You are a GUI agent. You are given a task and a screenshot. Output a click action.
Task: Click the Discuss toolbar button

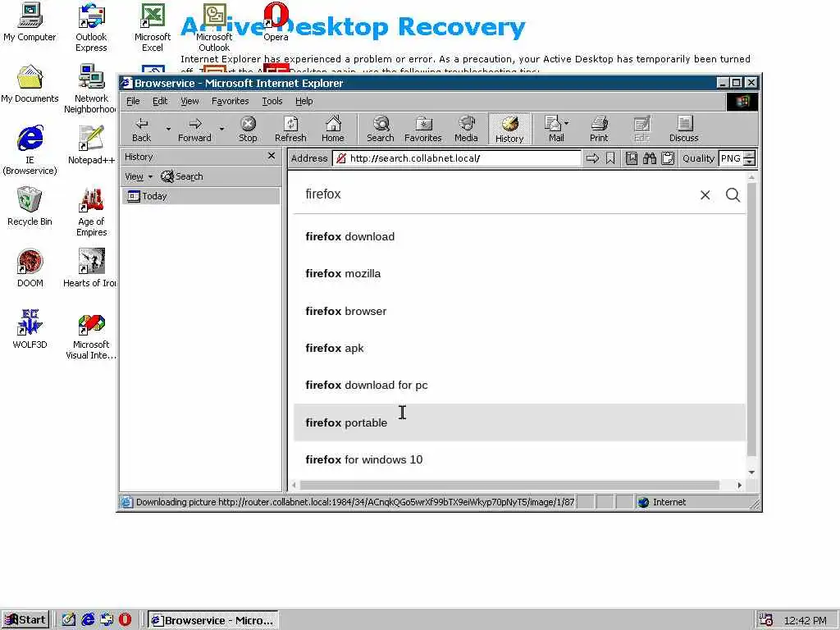point(683,129)
